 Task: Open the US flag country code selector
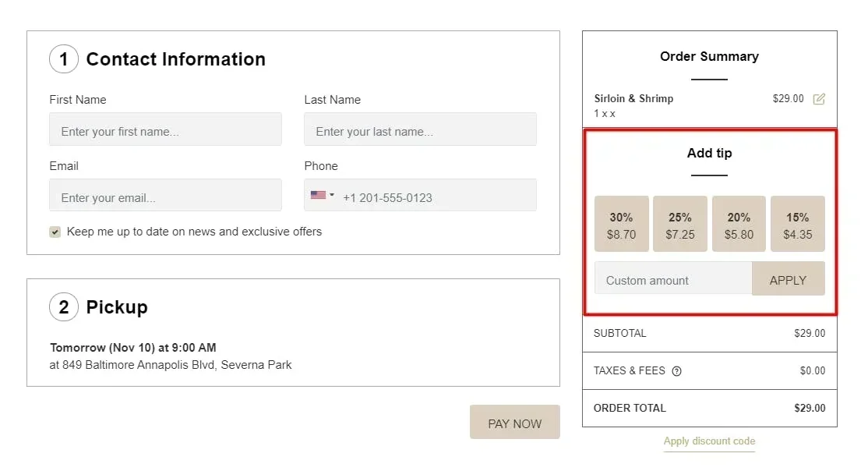[x=322, y=195]
